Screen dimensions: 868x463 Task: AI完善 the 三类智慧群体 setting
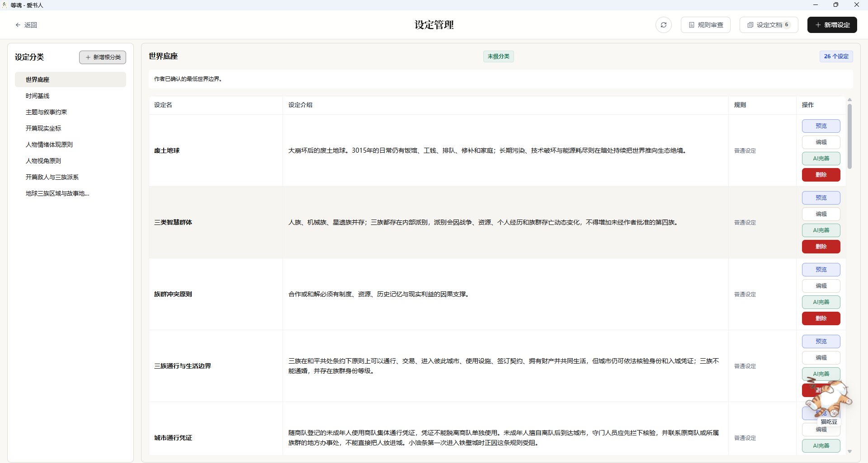(821, 230)
